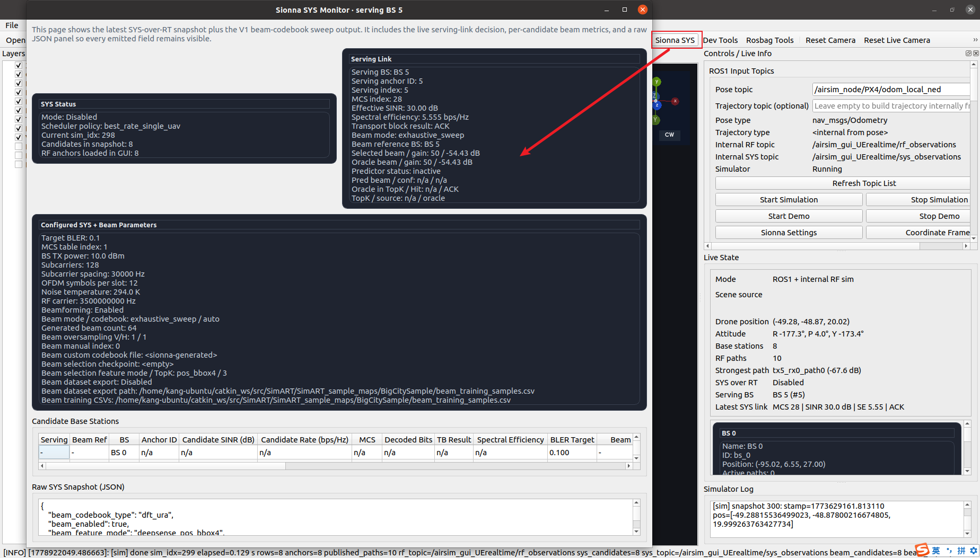Minimize the Sionna SYS Monitor window
Image resolution: width=980 pixels, height=558 pixels.
tap(607, 10)
